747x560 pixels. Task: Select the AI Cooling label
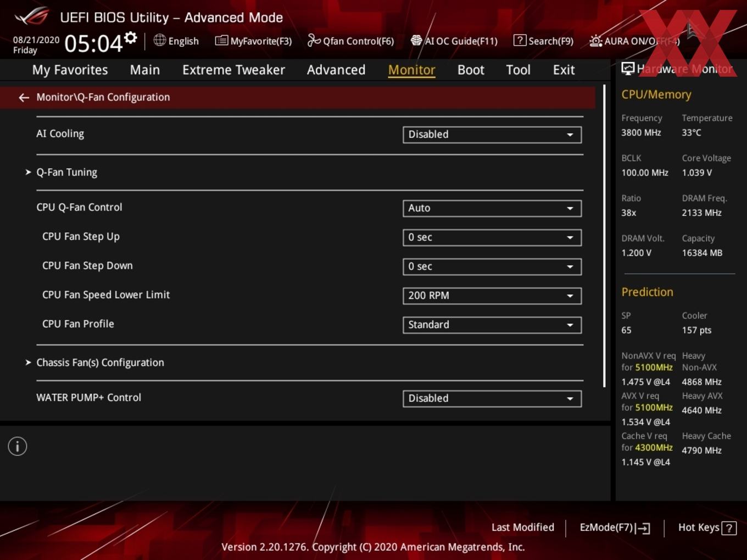click(x=60, y=133)
